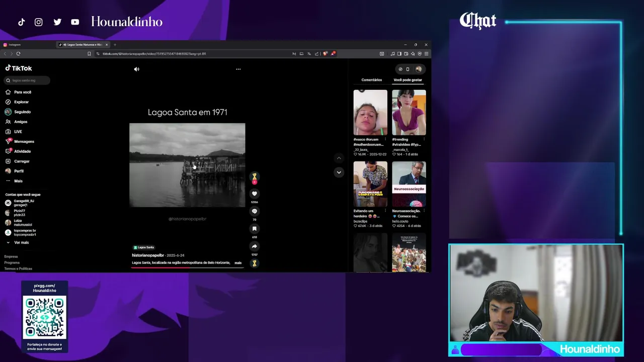
Task: Open the #trending recommended video thumbnail
Action: 409,112
